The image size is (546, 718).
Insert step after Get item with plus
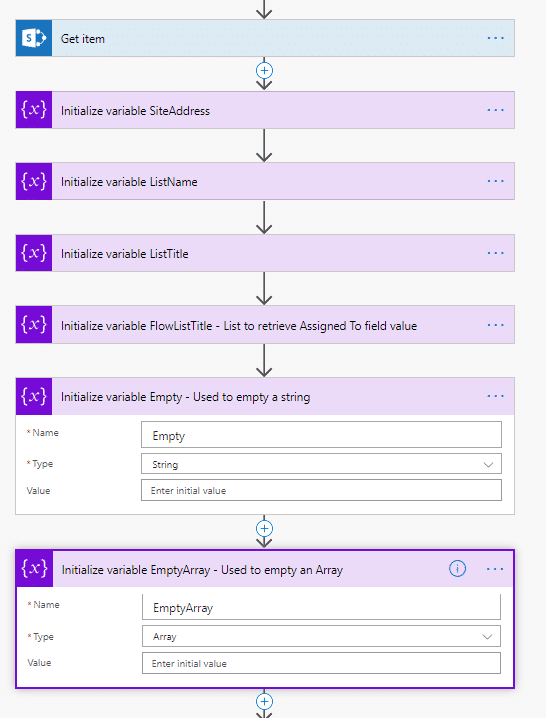coord(264,71)
